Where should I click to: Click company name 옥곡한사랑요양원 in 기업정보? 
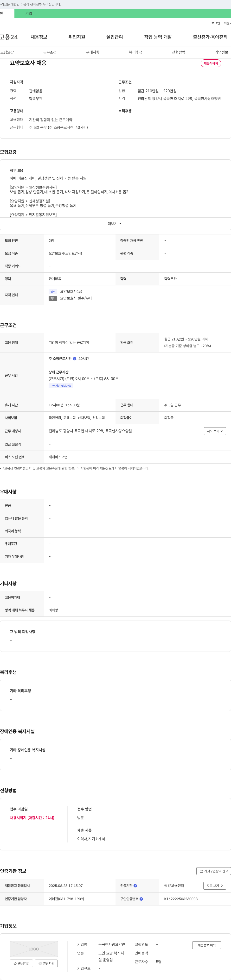111,944
